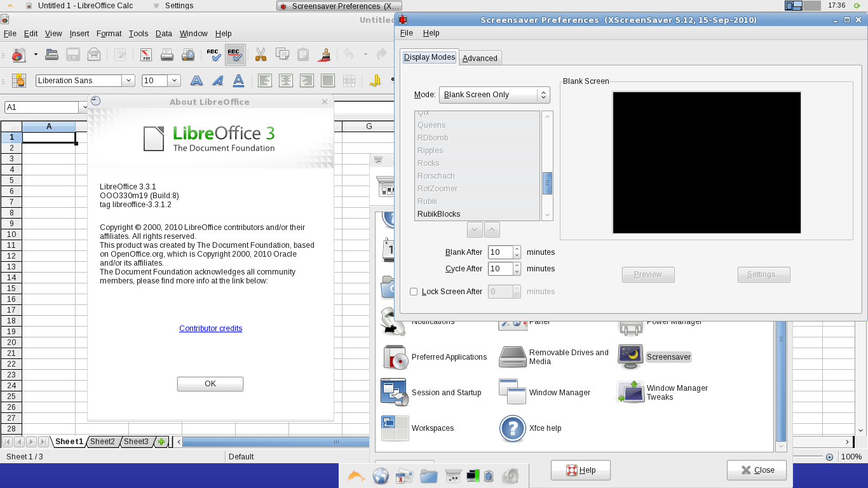Click the screensaver list's vertical scrollbar handle
The height and width of the screenshot is (488, 868).
click(547, 183)
